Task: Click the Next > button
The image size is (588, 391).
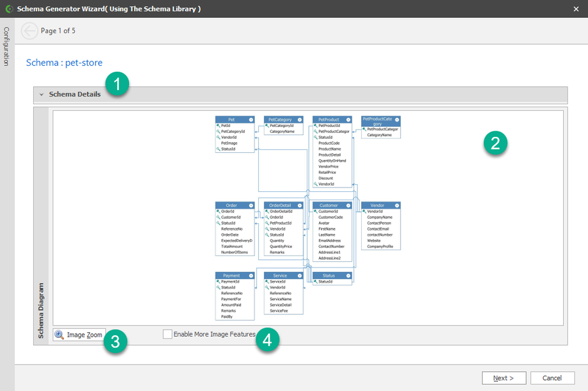Action: pyautogui.click(x=504, y=378)
